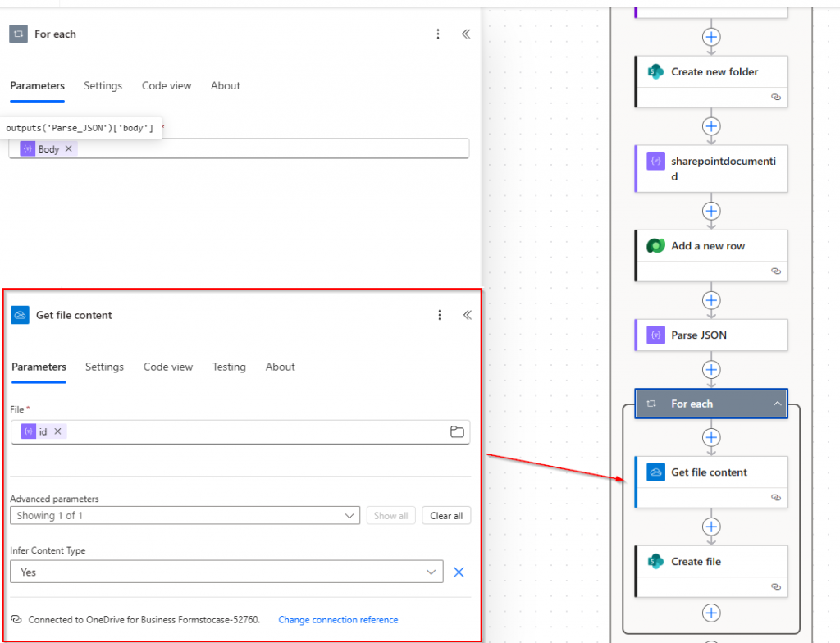Viewport: 840px width, 643px height.
Task: Open the Infer Content Type dropdown
Action: (x=226, y=572)
